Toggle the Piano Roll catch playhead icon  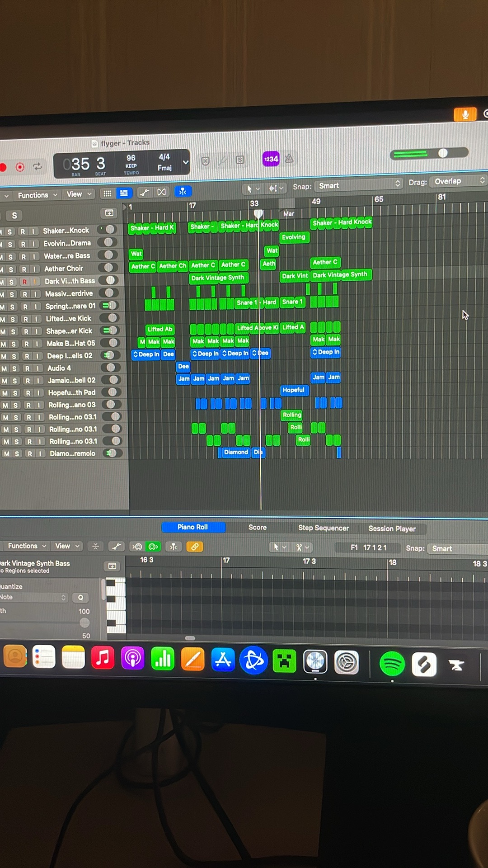(x=174, y=547)
